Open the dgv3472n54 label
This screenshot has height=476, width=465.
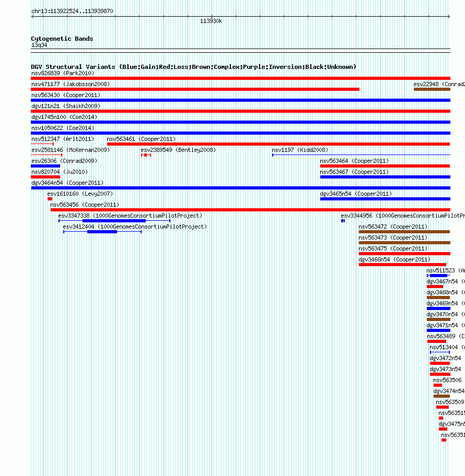[x=445, y=358]
